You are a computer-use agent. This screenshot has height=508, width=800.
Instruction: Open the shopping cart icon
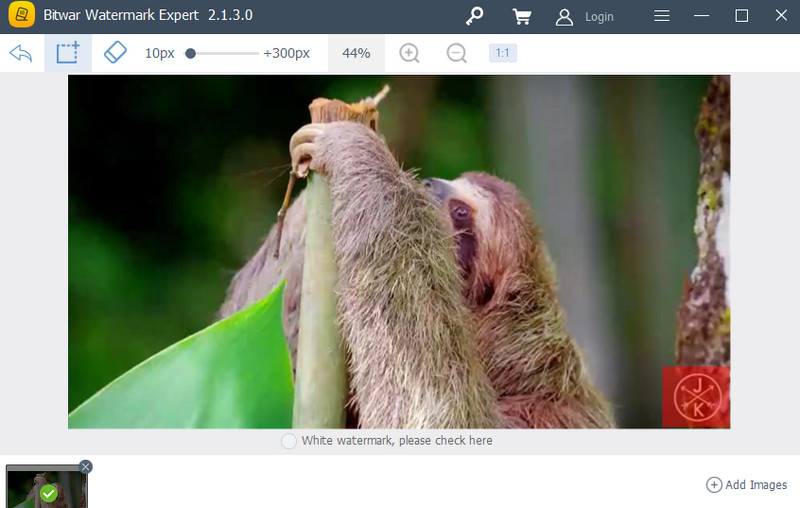coord(521,16)
